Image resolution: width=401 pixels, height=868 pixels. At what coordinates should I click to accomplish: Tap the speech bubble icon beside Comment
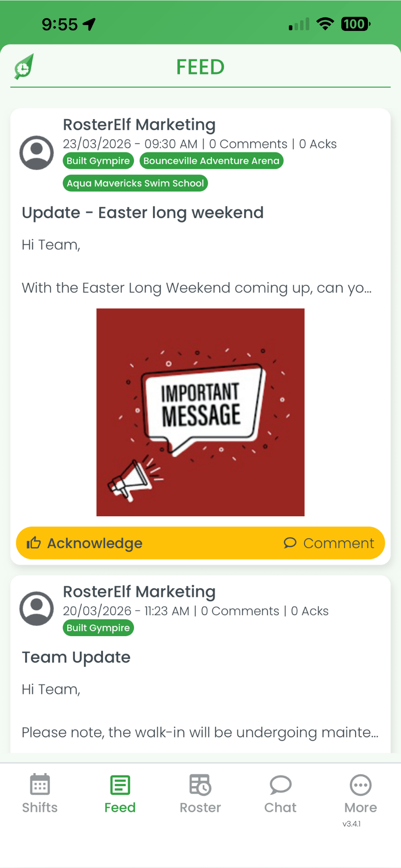pos(290,543)
